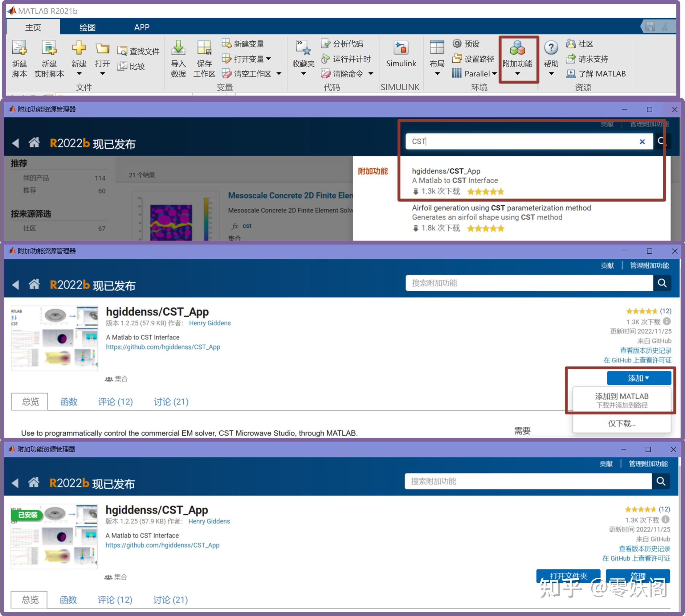Screen dimensions: 685x616
Task: Expand the Help (帮助) dropdown arrow
Action: point(551,74)
